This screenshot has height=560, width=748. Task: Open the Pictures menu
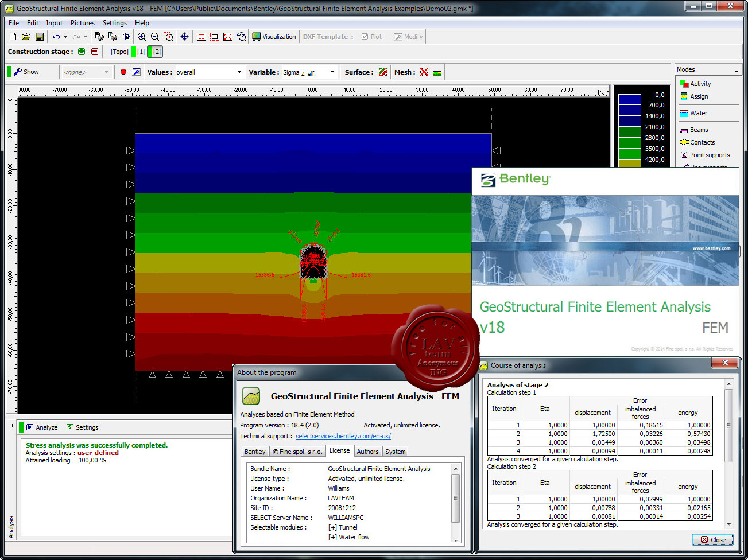pos(83,23)
